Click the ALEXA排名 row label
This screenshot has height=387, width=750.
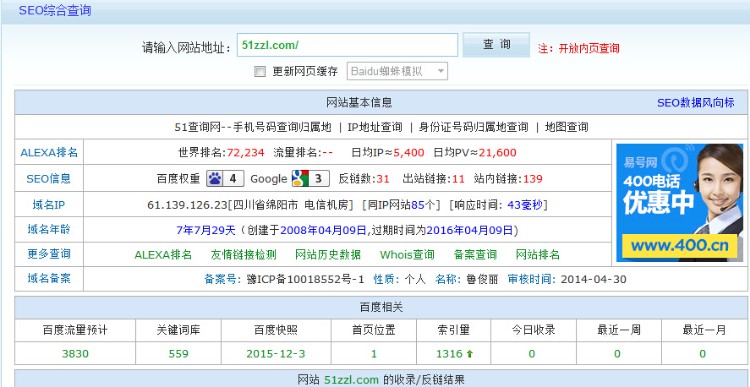tap(49, 153)
